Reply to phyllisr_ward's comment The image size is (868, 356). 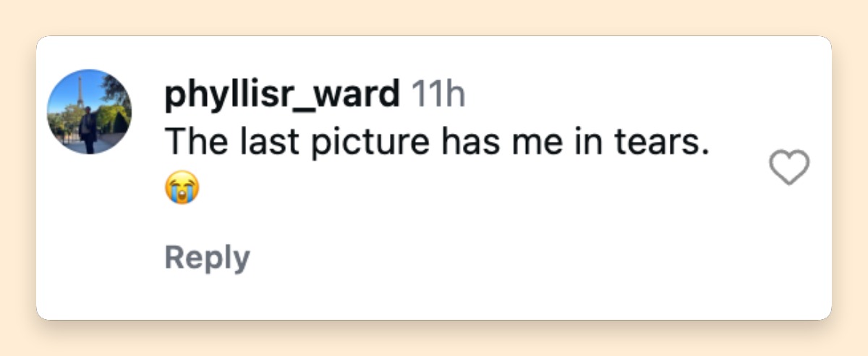coord(207,258)
